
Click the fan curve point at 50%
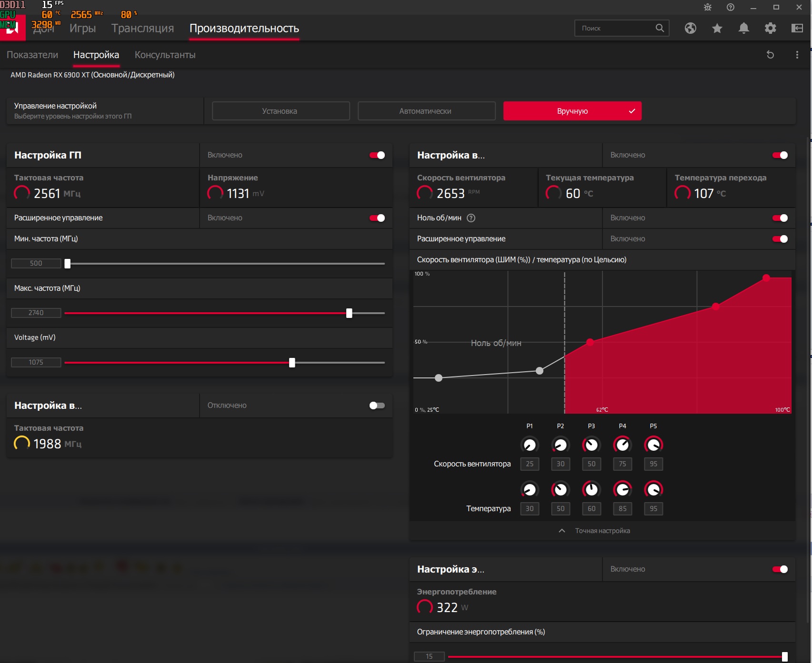point(590,342)
